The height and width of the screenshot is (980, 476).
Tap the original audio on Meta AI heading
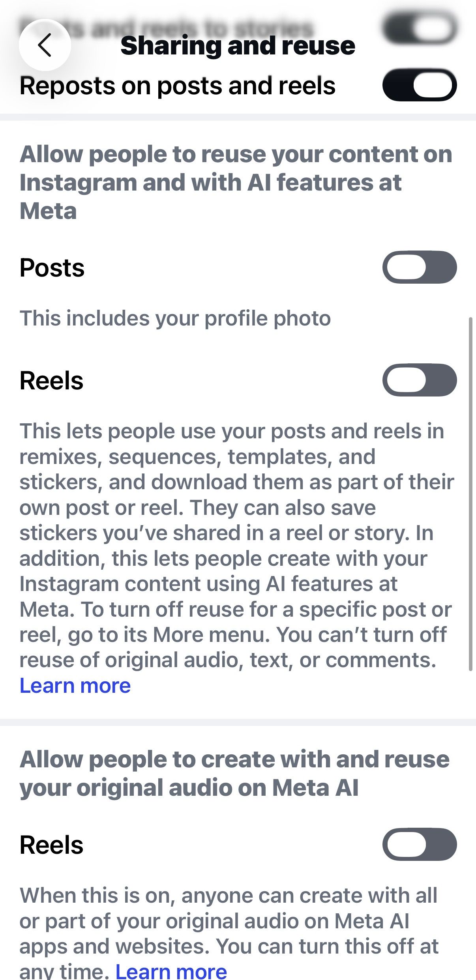pos(234,773)
